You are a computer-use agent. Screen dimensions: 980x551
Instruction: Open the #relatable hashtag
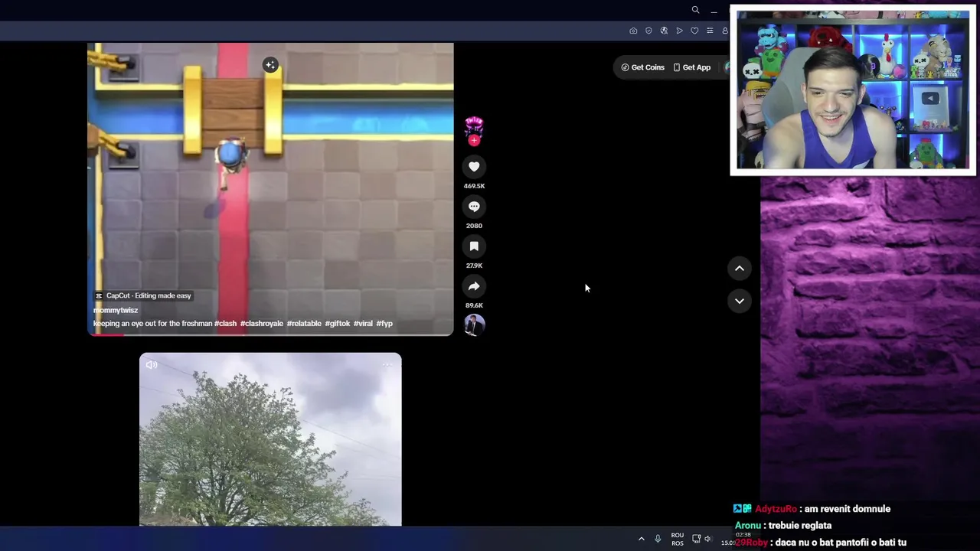tap(304, 324)
